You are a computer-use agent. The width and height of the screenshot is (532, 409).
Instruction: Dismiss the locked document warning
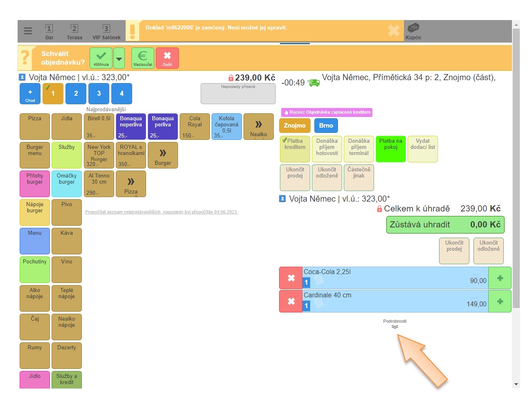tap(393, 31)
